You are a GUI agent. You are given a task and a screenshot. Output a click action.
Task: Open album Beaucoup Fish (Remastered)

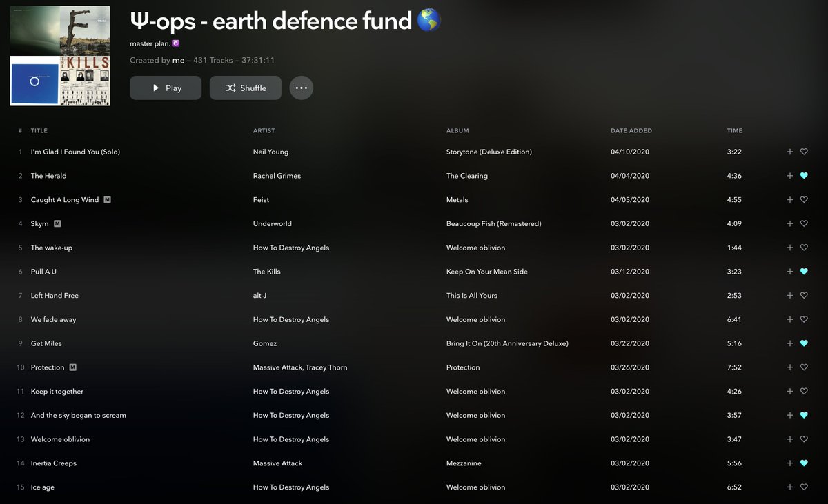coord(494,223)
